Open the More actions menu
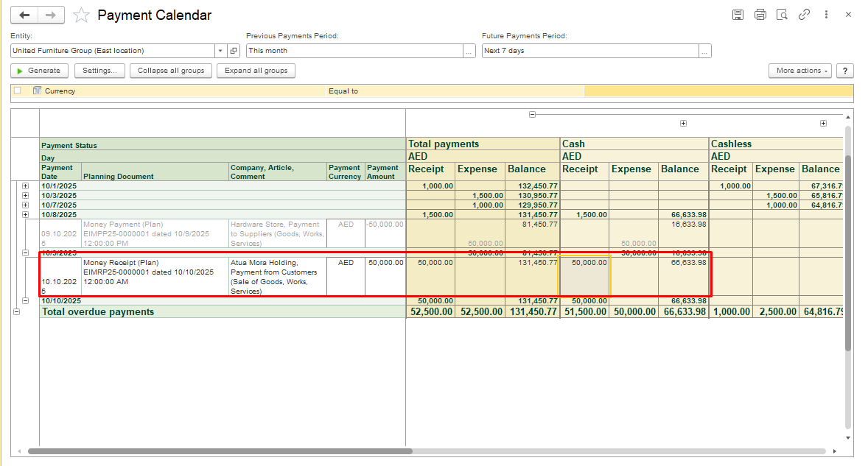The width and height of the screenshot is (868, 466). (799, 71)
